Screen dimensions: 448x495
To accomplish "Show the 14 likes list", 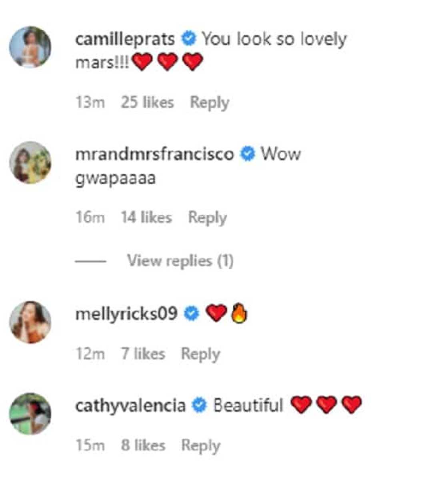I will click(146, 218).
